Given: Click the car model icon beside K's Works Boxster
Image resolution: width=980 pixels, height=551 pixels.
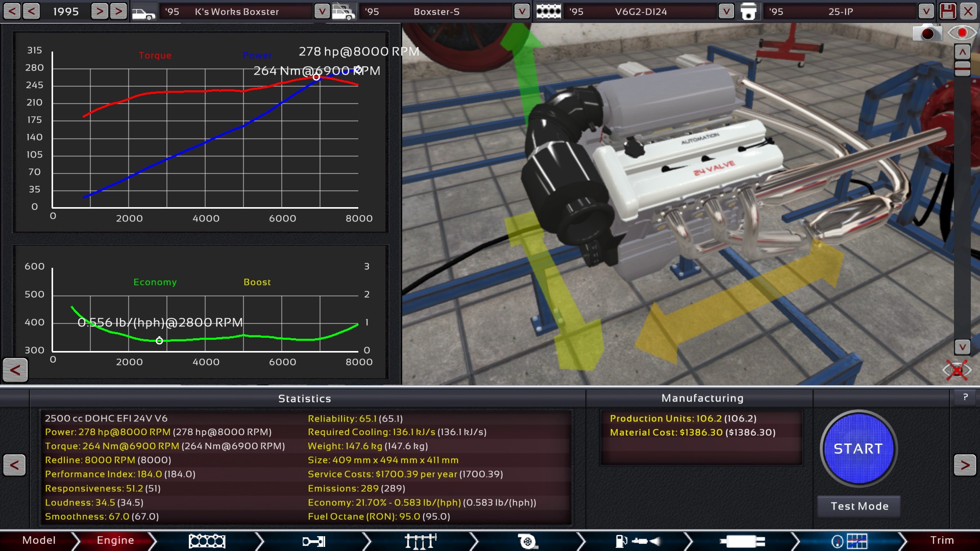Looking at the screenshot, I should click(143, 12).
